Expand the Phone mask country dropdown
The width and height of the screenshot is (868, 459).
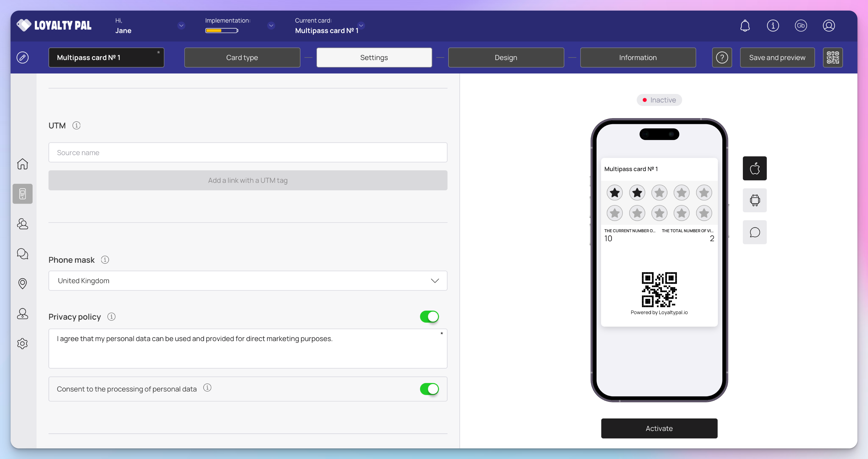pos(248,281)
